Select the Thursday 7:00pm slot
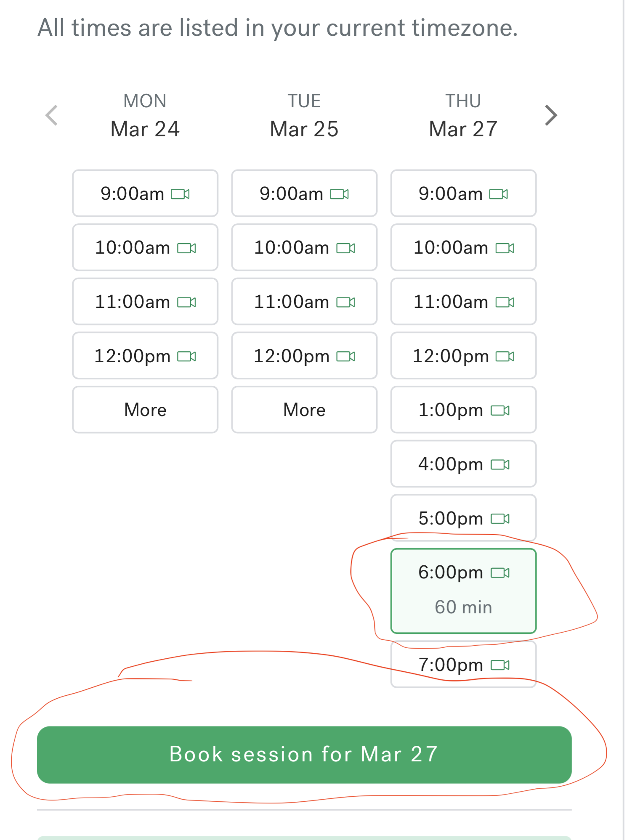 [463, 665]
